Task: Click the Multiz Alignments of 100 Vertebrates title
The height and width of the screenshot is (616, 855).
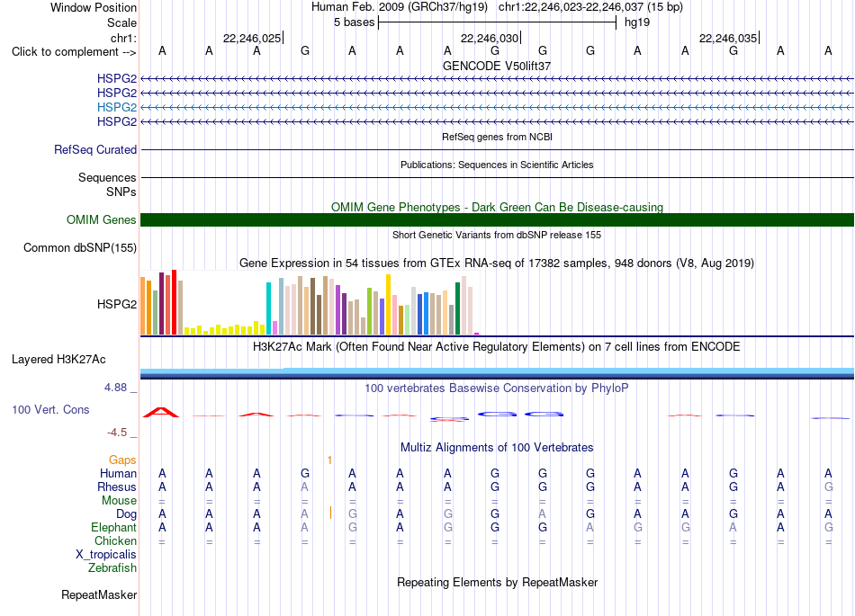Action: 497,448
